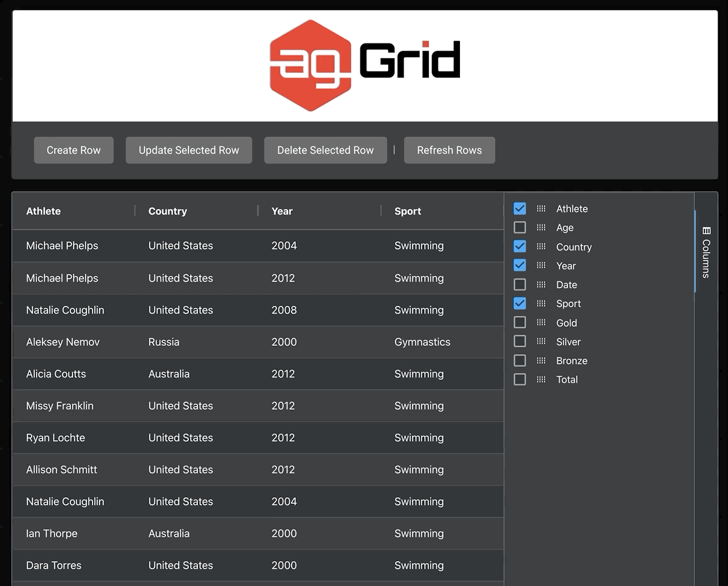Click the Refresh Rows button
The height and width of the screenshot is (586, 728).
pyautogui.click(x=450, y=150)
